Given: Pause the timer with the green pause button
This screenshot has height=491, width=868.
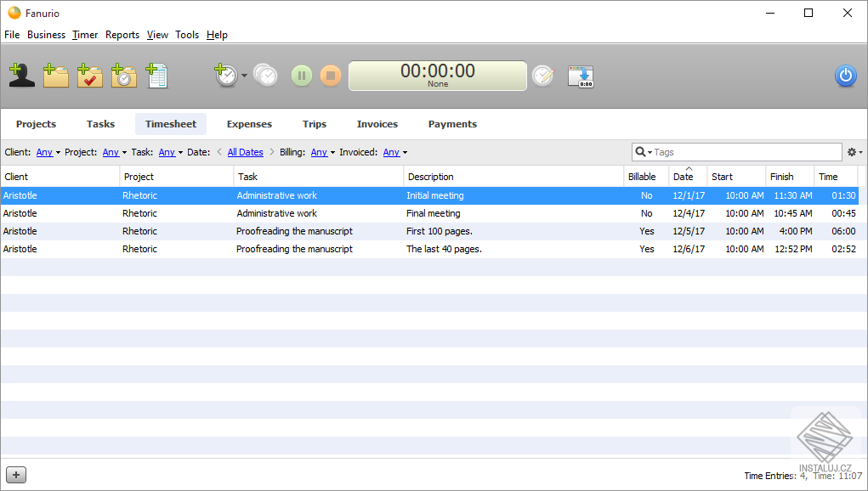Looking at the screenshot, I should pos(302,76).
